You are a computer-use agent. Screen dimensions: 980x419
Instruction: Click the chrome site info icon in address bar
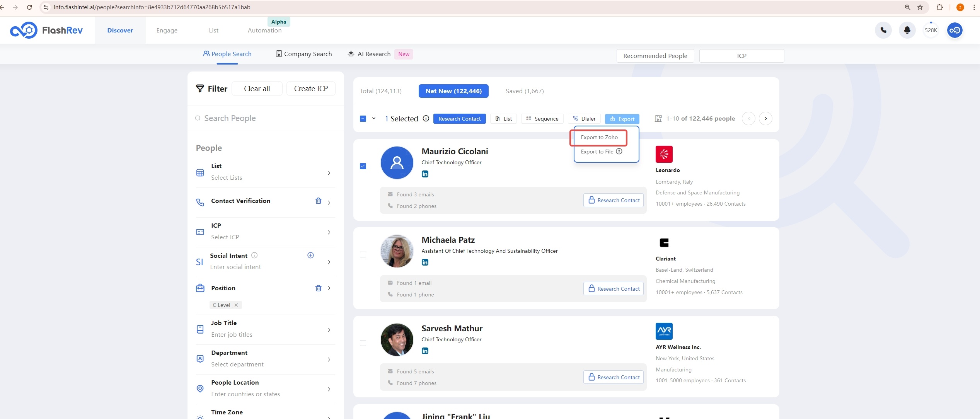click(46, 7)
